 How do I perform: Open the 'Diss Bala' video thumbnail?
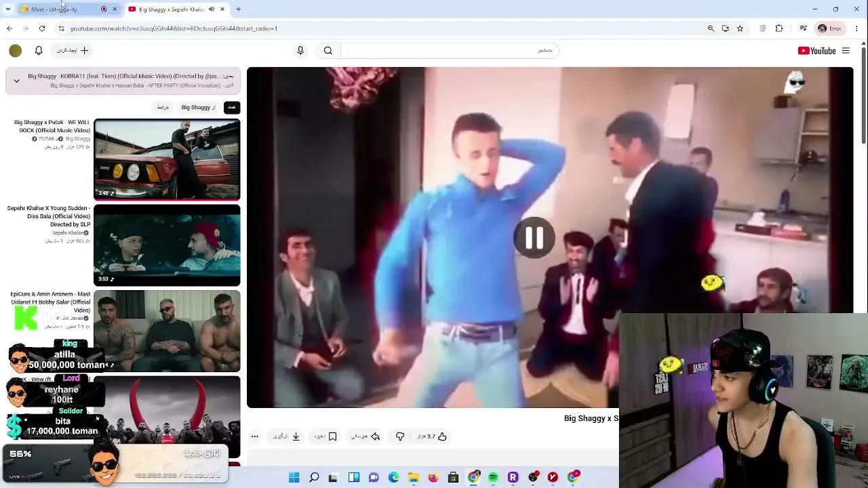[167, 245]
